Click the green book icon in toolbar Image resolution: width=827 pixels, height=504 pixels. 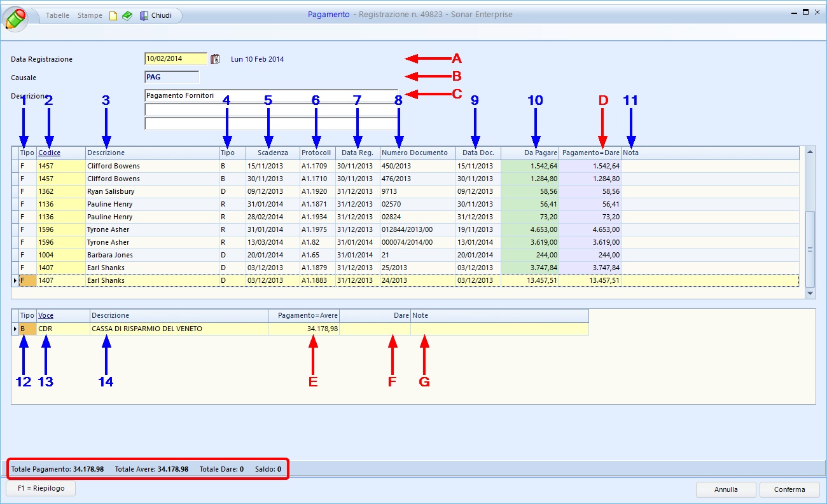[x=127, y=16]
